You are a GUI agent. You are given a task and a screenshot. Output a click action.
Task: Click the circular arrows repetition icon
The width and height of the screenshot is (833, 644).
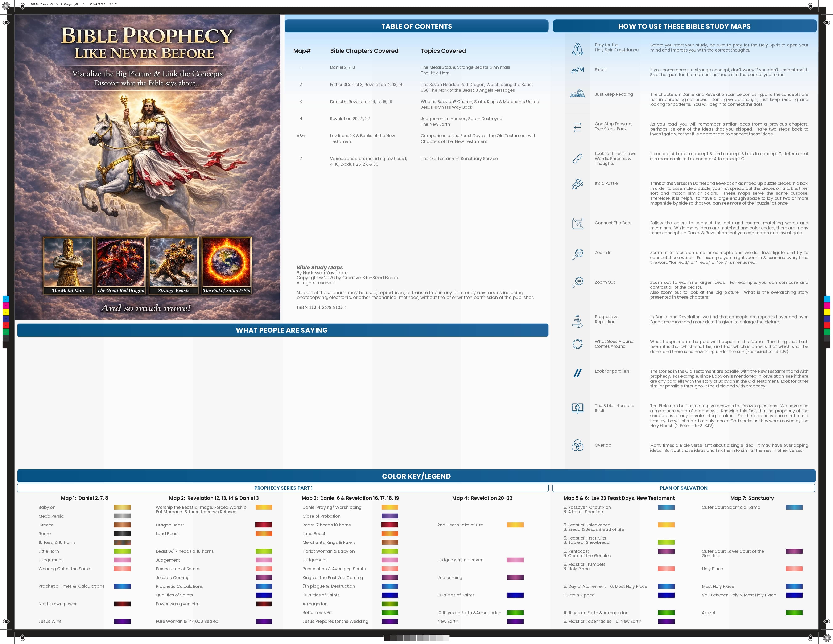tap(577, 344)
